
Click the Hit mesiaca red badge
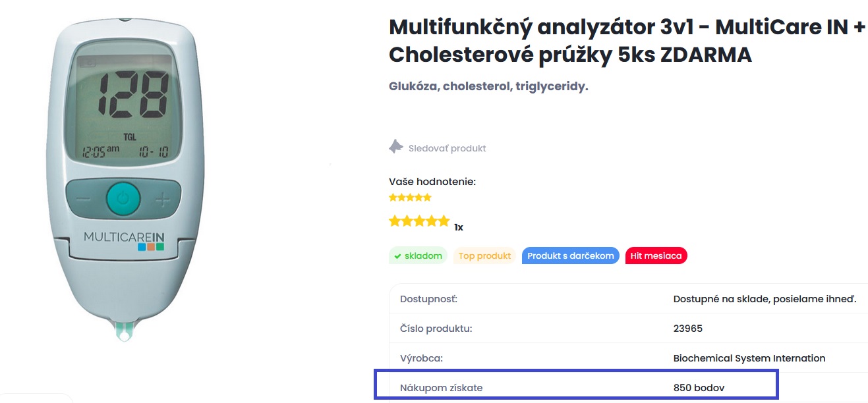pos(656,255)
